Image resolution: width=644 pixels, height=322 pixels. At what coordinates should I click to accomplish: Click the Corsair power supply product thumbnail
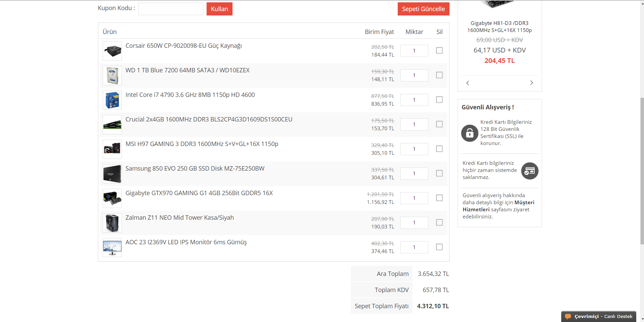pos(112,51)
